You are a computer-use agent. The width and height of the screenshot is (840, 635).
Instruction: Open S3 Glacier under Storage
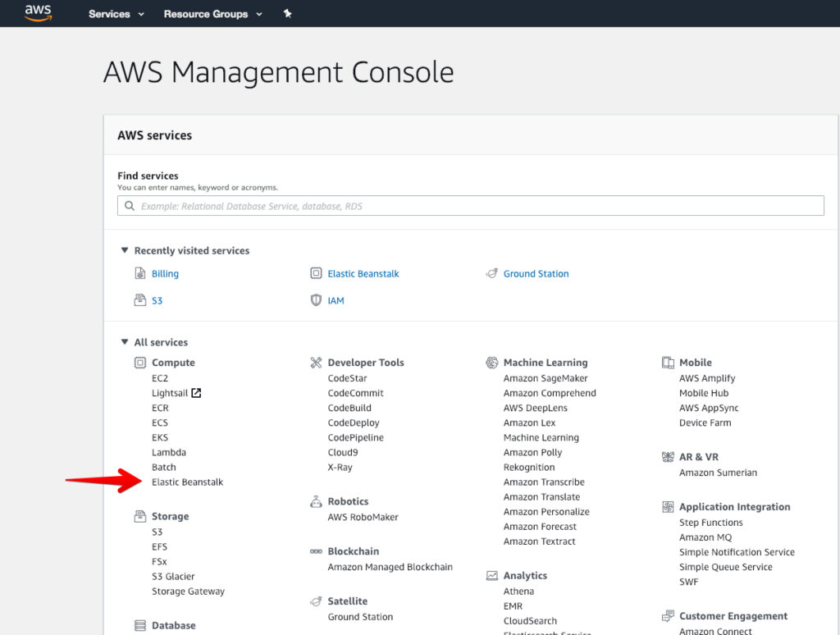[173, 576]
